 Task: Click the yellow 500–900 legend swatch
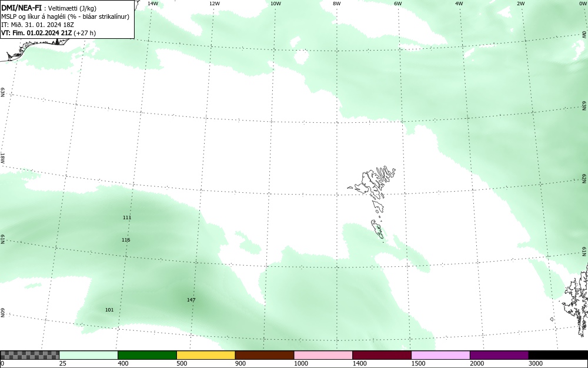coord(206,355)
